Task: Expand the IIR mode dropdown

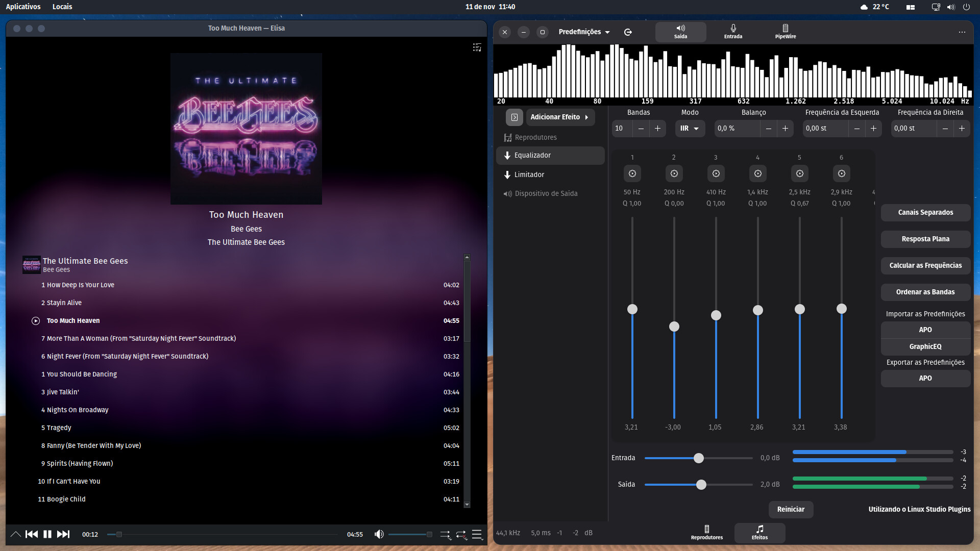Action: pyautogui.click(x=690, y=129)
